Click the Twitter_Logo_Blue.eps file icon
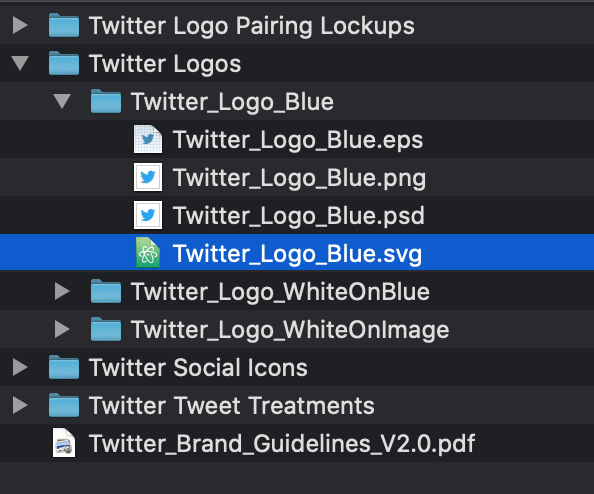This screenshot has width=594, height=494. 148,139
